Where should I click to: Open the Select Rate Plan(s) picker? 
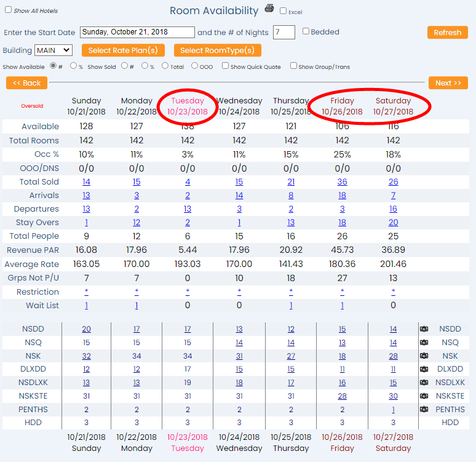123,50
